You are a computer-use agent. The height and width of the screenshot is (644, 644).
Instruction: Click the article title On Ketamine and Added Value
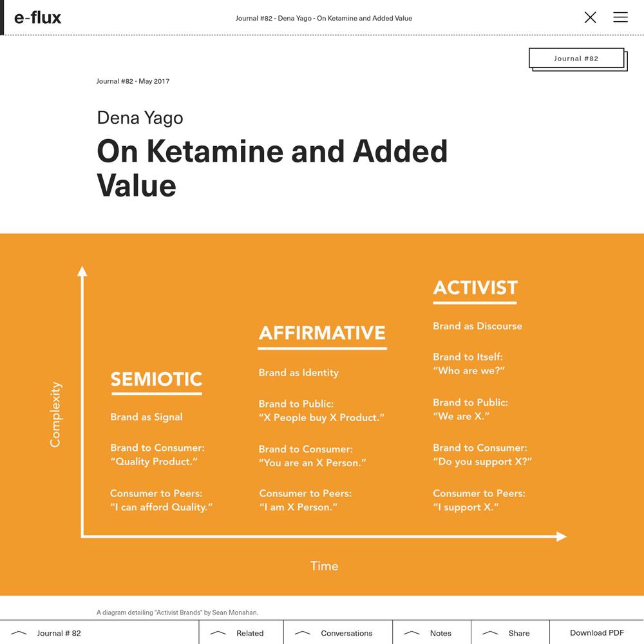(x=272, y=168)
